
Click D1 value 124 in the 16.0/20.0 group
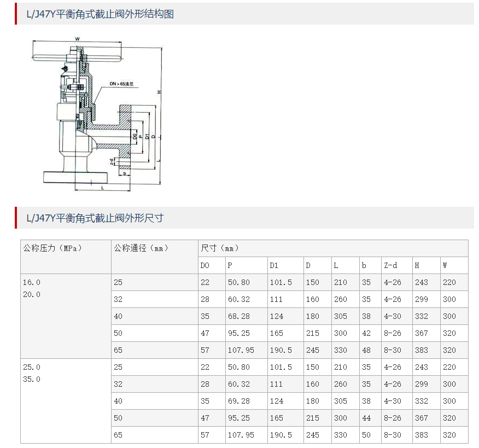(276, 316)
